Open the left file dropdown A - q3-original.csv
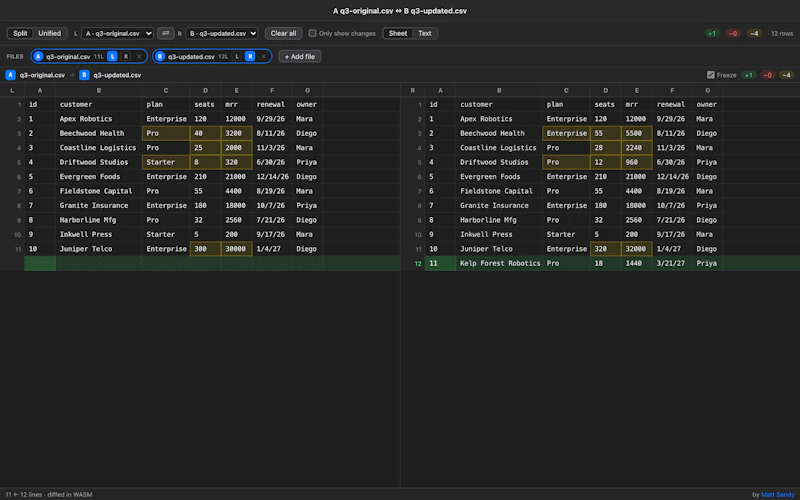The height and width of the screenshot is (500, 800). click(117, 33)
